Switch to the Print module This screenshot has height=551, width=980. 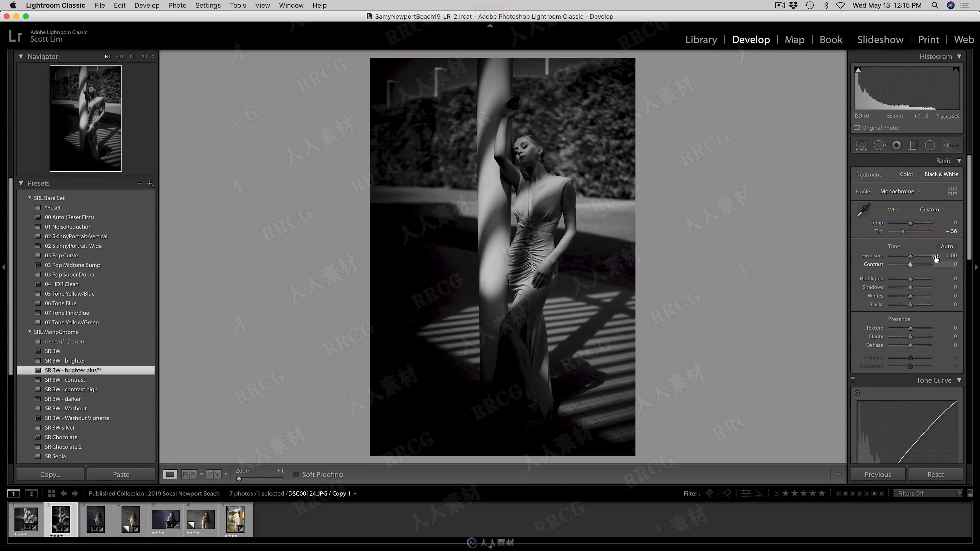coord(929,40)
